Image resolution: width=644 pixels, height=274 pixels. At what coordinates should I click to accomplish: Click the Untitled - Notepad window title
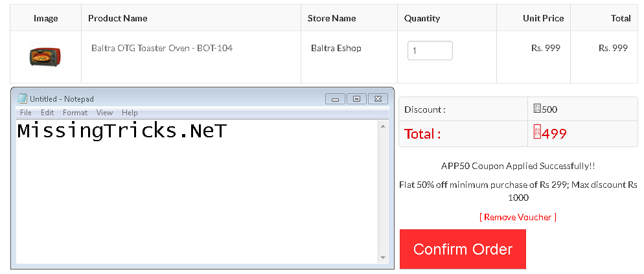[62, 99]
